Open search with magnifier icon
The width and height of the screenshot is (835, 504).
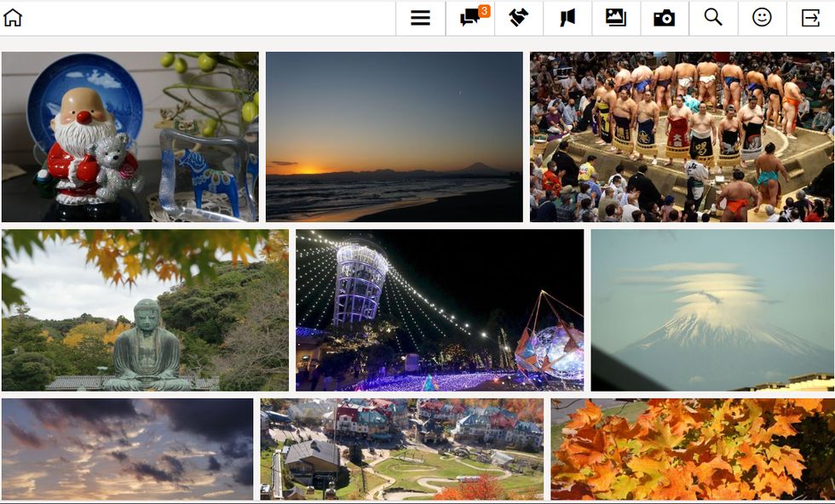(x=713, y=18)
